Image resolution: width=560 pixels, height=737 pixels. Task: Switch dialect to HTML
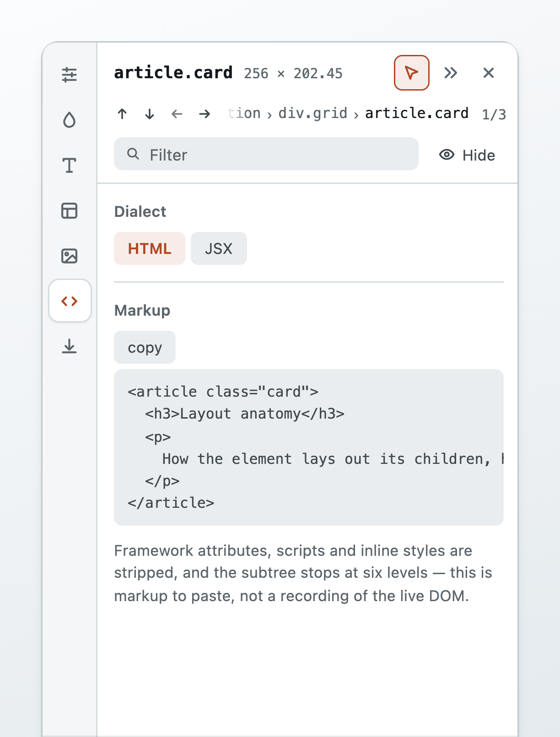point(150,248)
